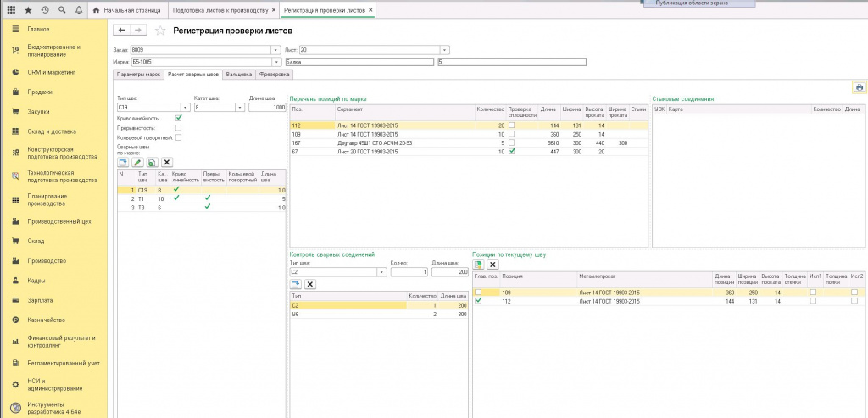Delete row in weld joint control
Viewport: 868px width, 418px height.
310,284
